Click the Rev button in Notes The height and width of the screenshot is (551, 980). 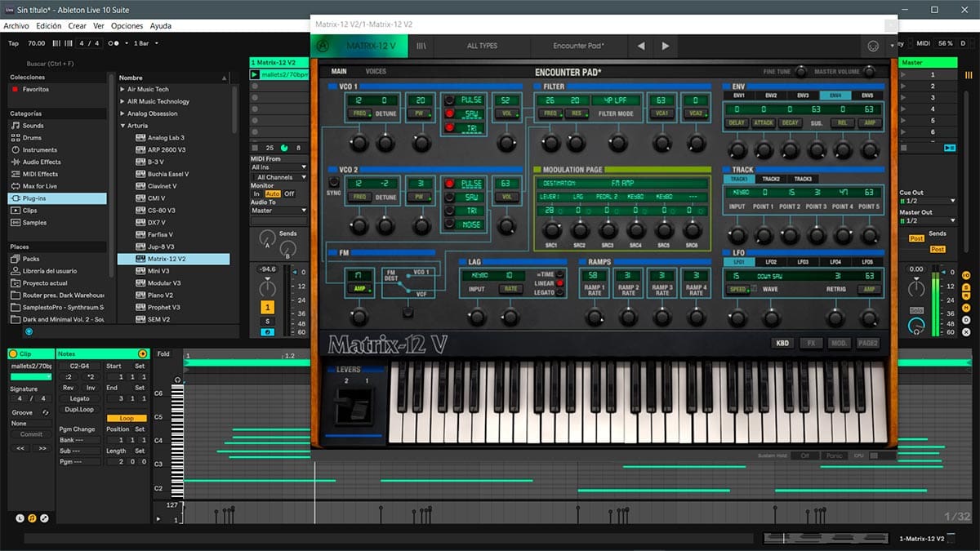coord(69,389)
